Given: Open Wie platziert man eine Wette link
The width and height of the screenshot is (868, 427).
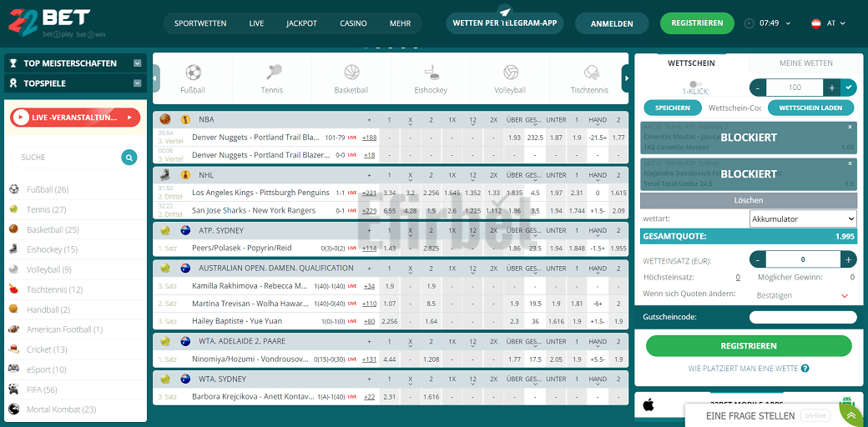Looking at the screenshot, I should 743,369.
